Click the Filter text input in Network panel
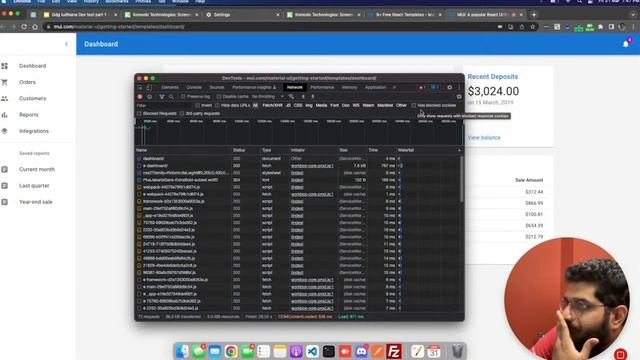The width and height of the screenshot is (640, 360). 163,105
